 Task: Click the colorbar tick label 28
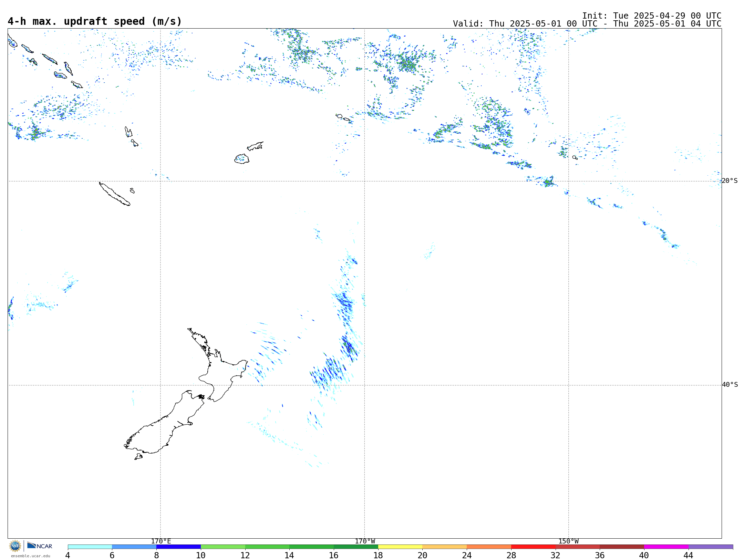pyautogui.click(x=511, y=555)
